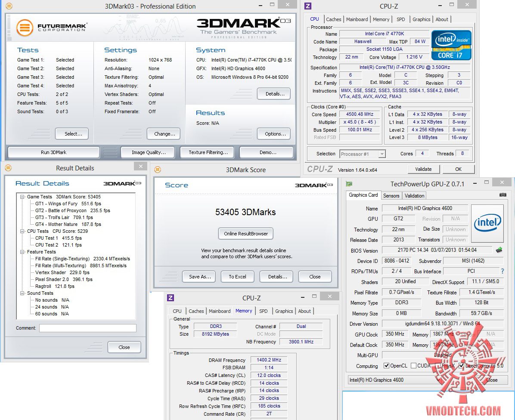Click Save As... in 3DMark Score
This screenshot has height=420, width=515.
(200, 277)
